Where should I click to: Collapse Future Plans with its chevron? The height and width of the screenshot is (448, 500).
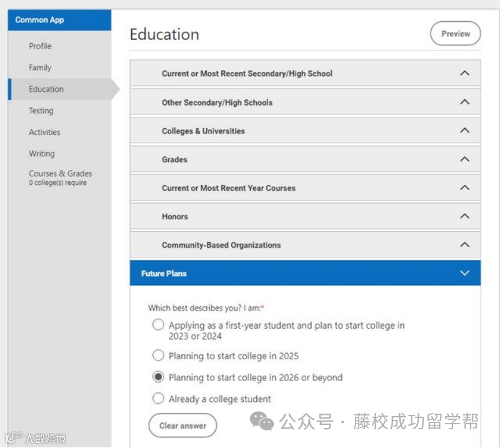pyautogui.click(x=464, y=273)
